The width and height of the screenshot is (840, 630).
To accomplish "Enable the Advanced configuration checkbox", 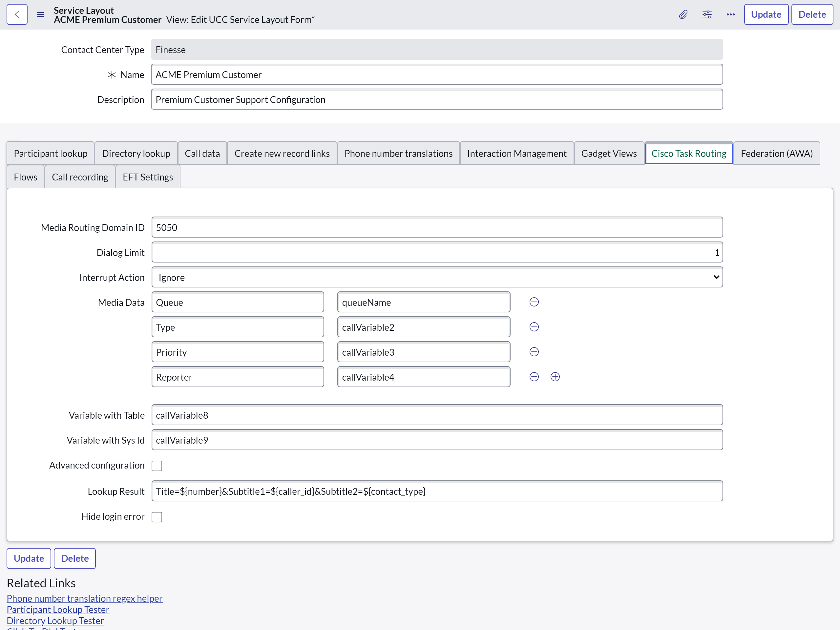I will [x=157, y=466].
